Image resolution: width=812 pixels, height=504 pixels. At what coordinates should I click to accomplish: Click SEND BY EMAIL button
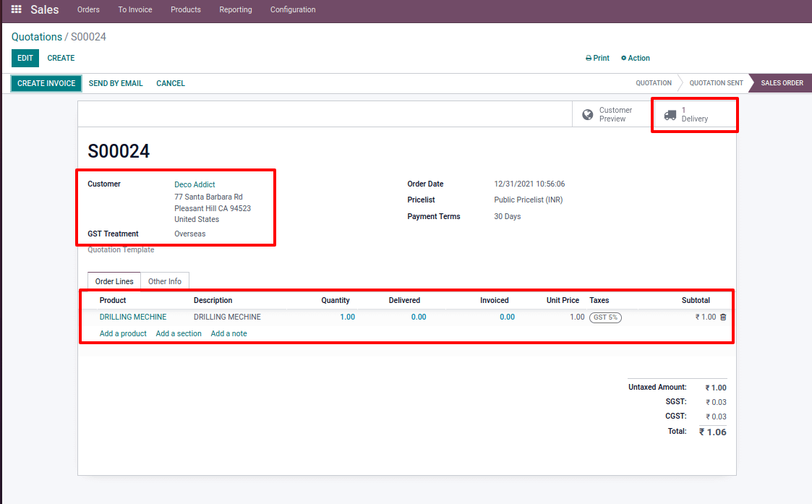[116, 83]
